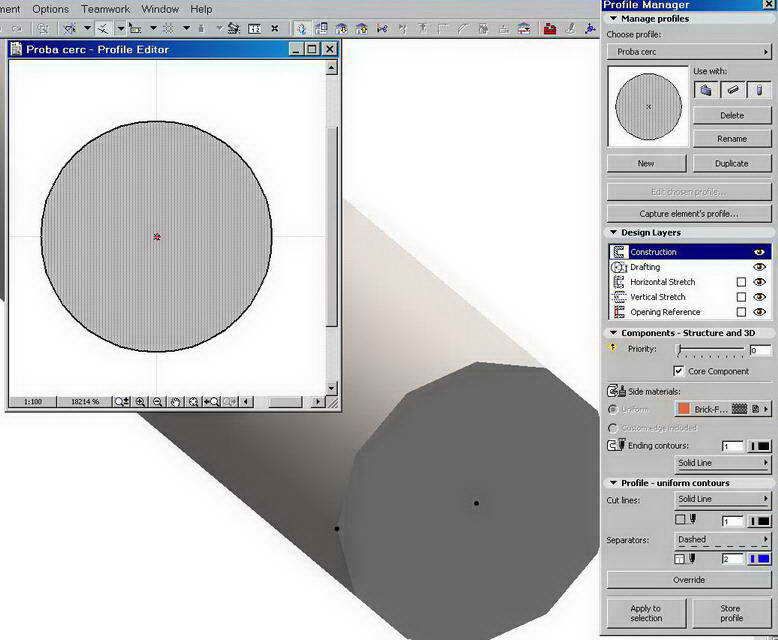Screen dimensions: 778x640
Task: Toggle visibility of Opening Reference layer
Action: [759, 312]
